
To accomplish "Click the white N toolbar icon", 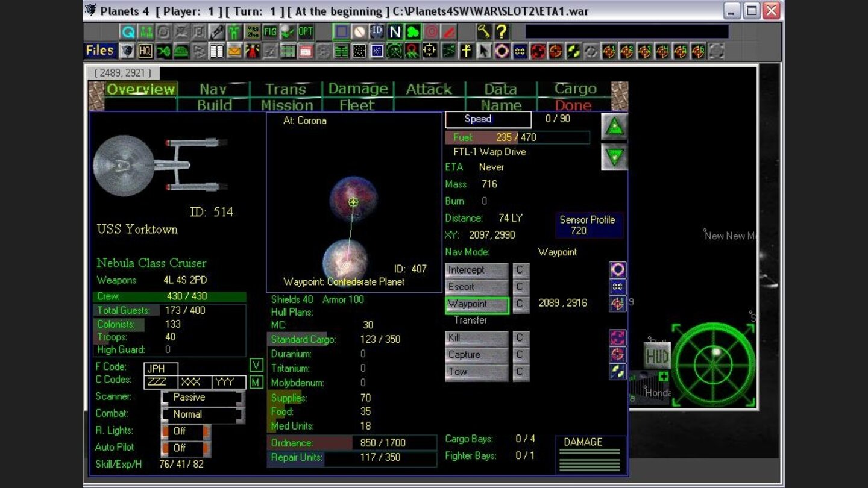I will 395,31.
